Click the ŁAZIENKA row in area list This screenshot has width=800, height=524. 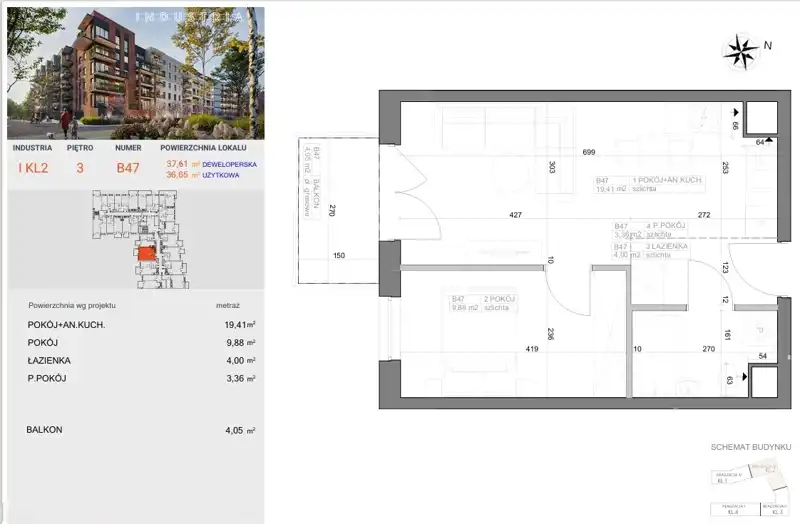tap(136, 361)
